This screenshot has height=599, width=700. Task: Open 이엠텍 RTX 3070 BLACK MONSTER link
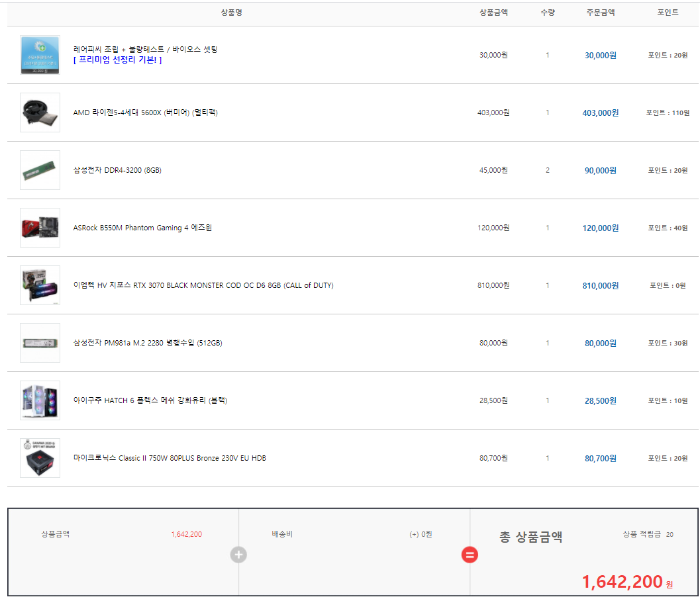(203, 285)
